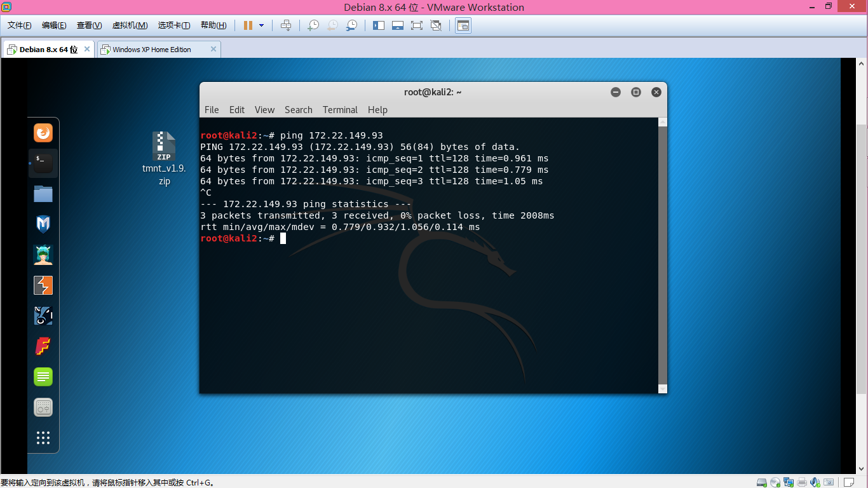Open the terminal Help menu
This screenshot has height=488, width=868.
click(x=377, y=110)
